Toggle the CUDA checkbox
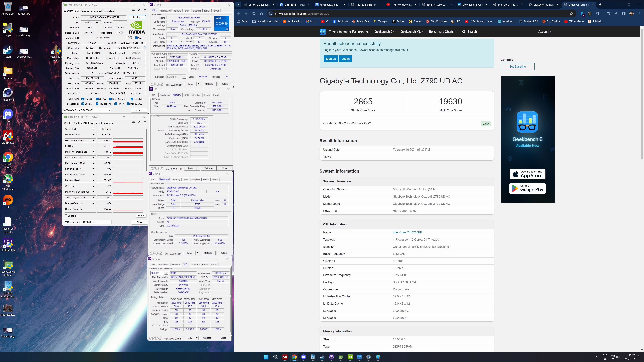The height and width of the screenshot is (362, 644). click(x=97, y=99)
